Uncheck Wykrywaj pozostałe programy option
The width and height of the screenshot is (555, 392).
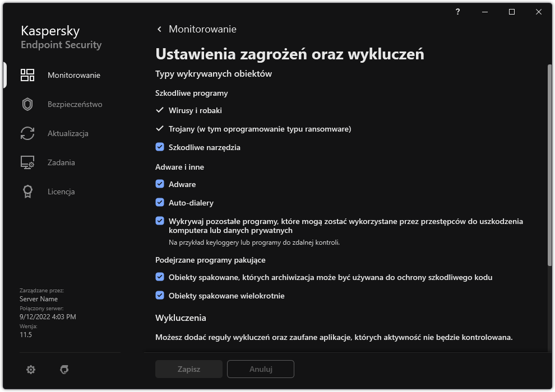click(159, 220)
